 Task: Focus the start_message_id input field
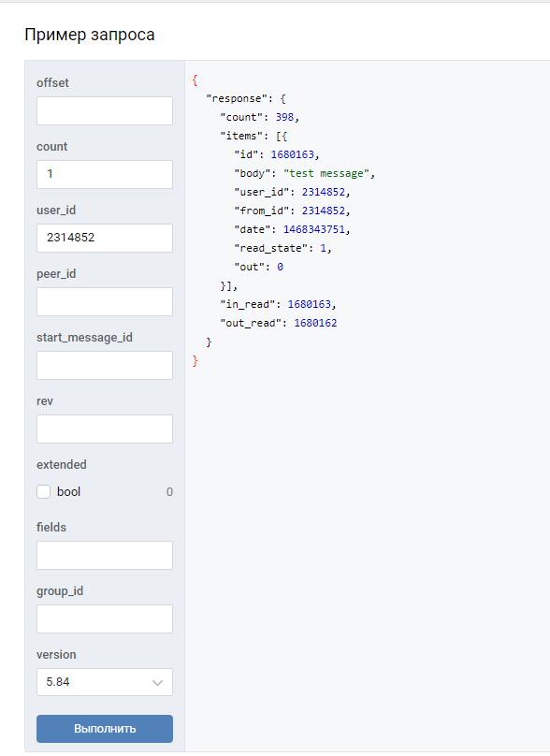(x=105, y=365)
